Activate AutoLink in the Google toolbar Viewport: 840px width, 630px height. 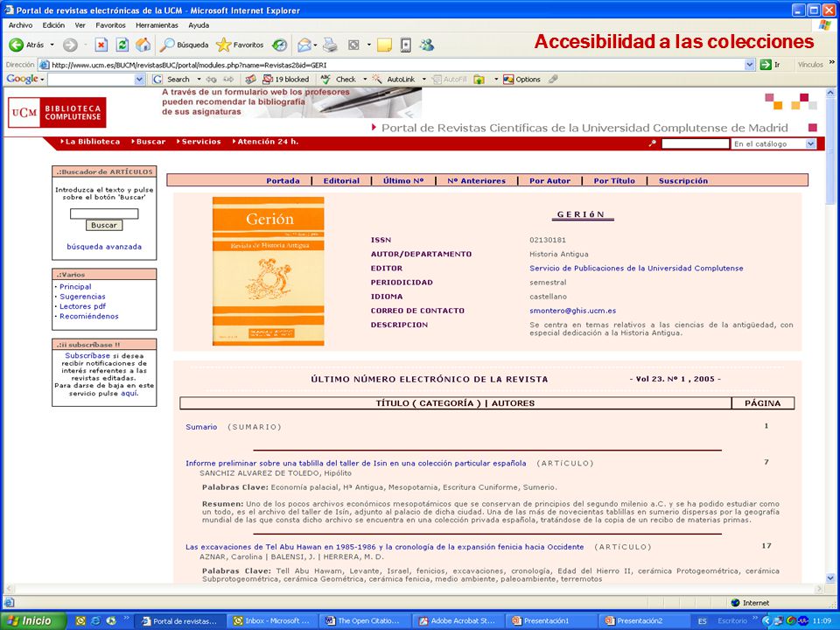[x=394, y=80]
